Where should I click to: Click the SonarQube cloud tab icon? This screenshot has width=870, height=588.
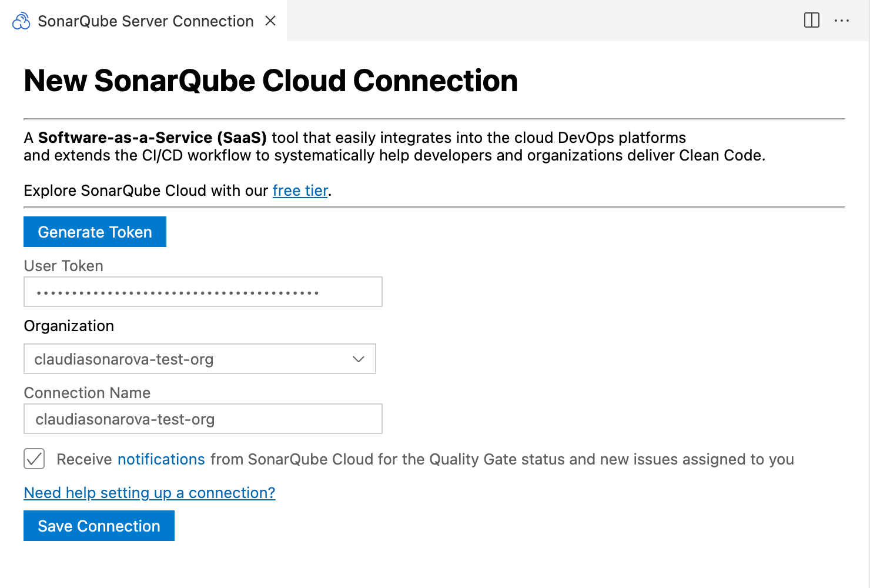[21, 21]
